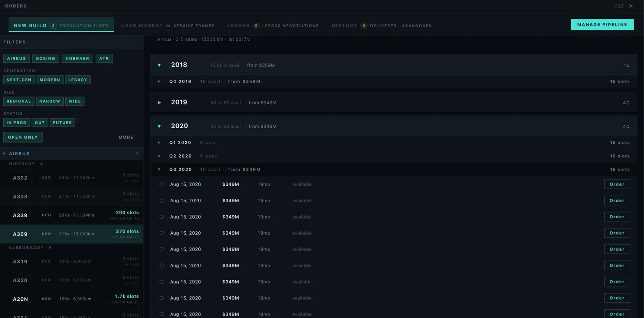The height and width of the screenshot is (318, 644).
Task: Toggle the Next-Gen generation filter
Action: click(x=19, y=80)
